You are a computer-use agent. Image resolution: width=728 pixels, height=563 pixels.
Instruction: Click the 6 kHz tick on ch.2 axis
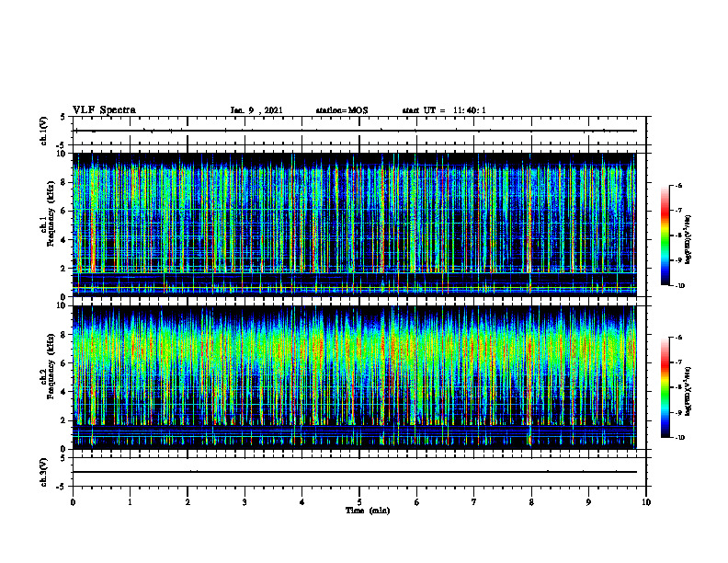coord(64,363)
